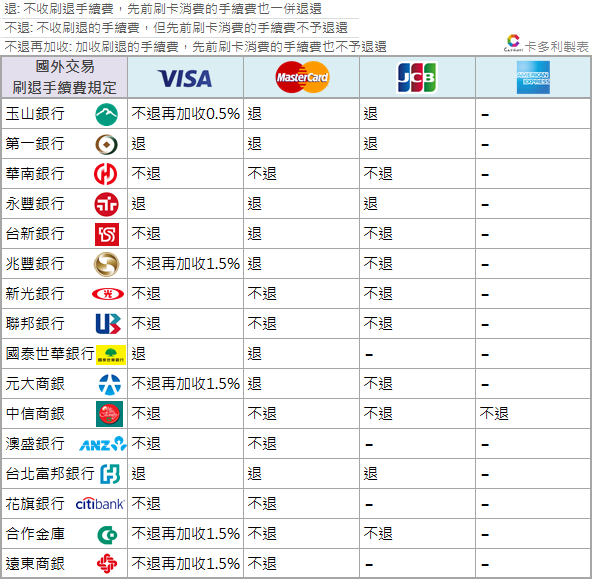Click the 兆豐銀行 gold logo
Screen dimensions: 592x579
tap(106, 264)
